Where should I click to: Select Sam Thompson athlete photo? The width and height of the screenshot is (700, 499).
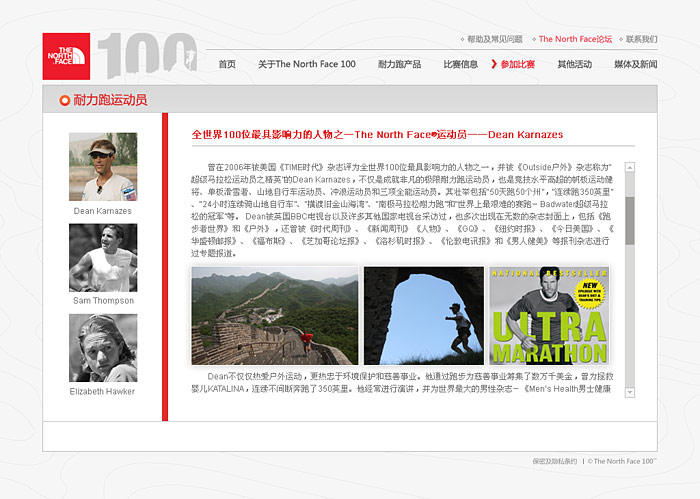tap(103, 258)
